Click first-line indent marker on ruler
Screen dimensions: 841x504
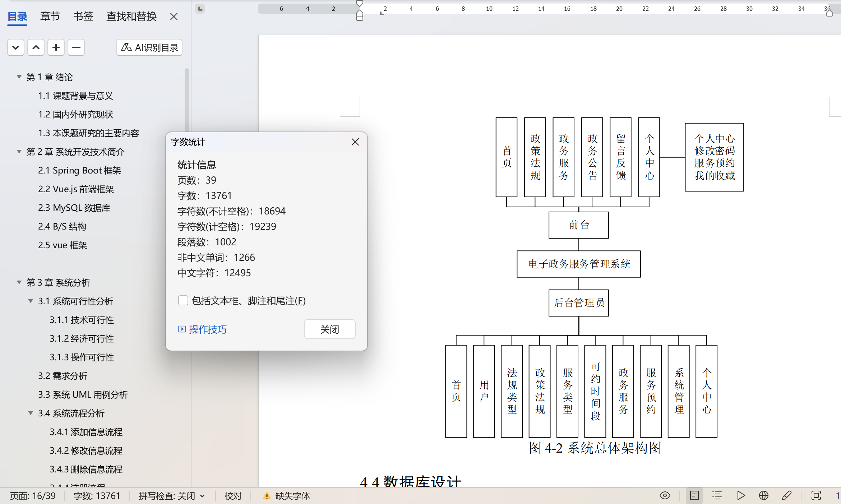click(359, 4)
